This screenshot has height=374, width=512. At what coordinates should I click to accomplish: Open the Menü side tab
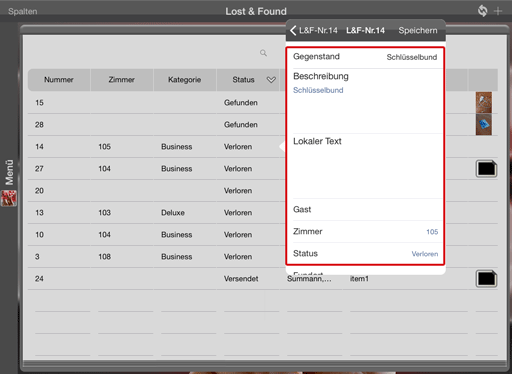[x=9, y=172]
